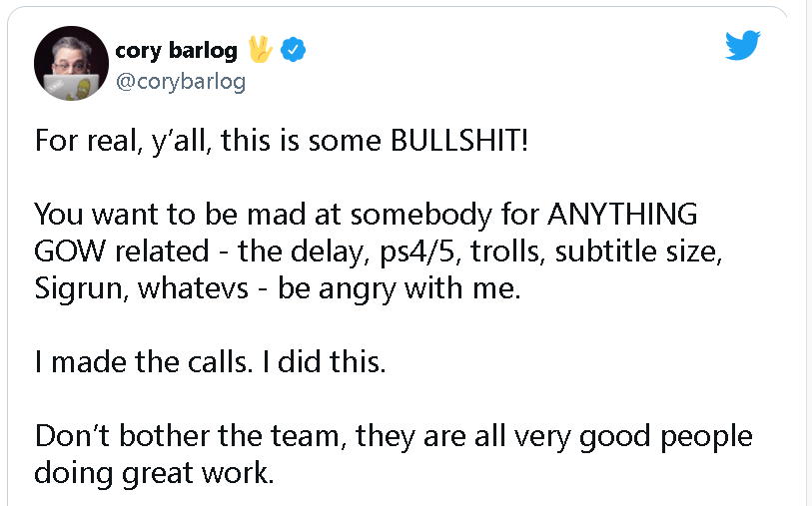
Task: Click the name "Sigrun," in the tweet
Action: coord(81,288)
